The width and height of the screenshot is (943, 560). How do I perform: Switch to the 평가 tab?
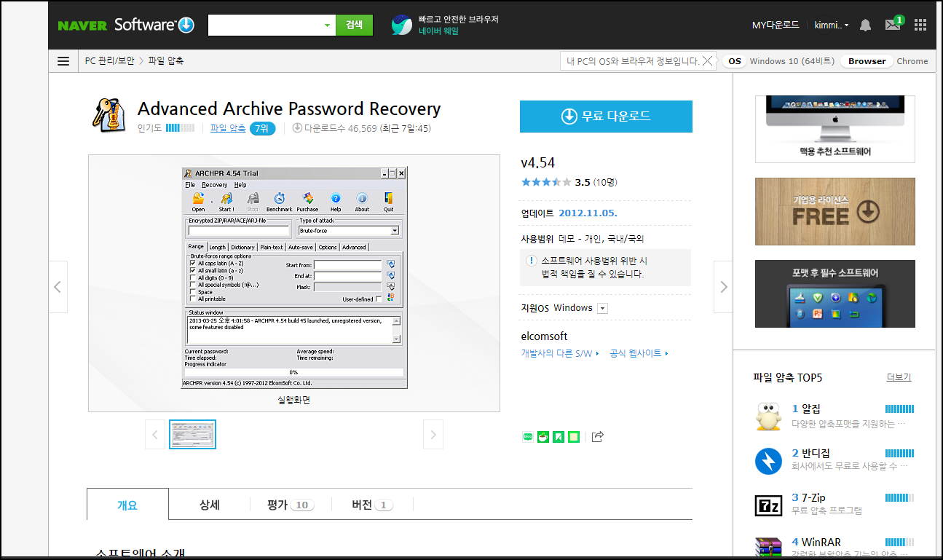pos(291,504)
